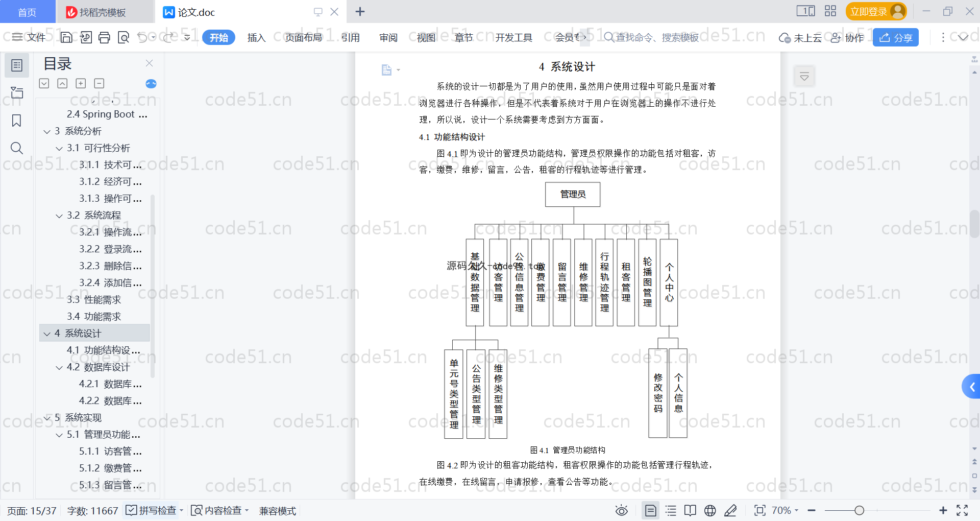Open the search icon in left sidebar
980x521 pixels.
[17, 148]
